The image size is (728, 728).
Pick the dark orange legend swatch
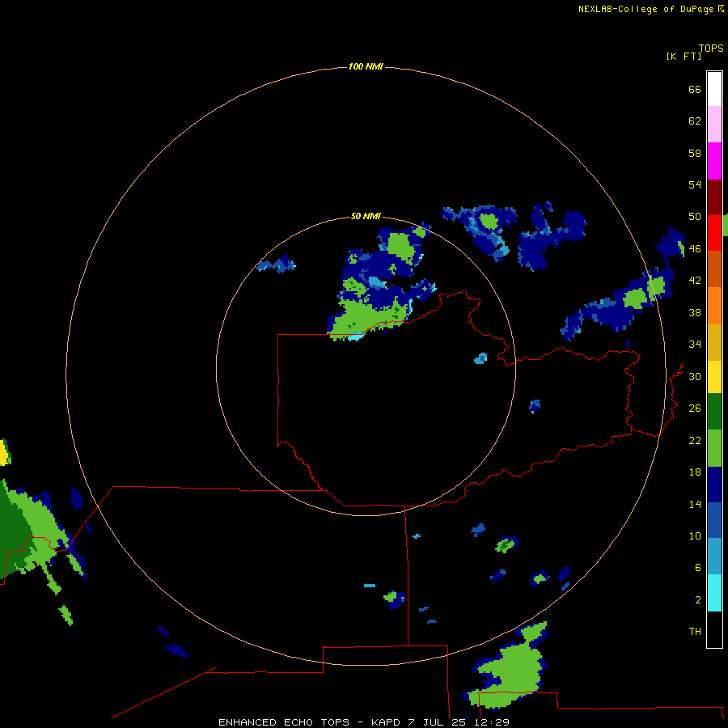(x=714, y=269)
